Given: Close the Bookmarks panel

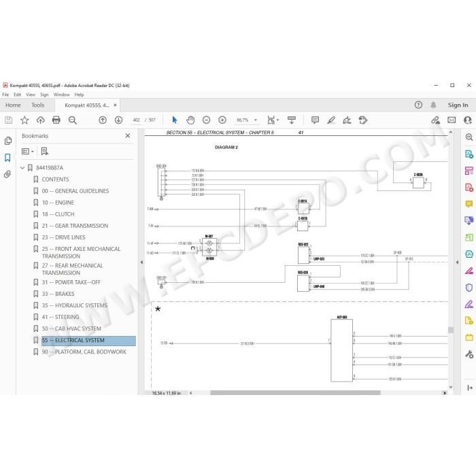Looking at the screenshot, I should [128, 136].
